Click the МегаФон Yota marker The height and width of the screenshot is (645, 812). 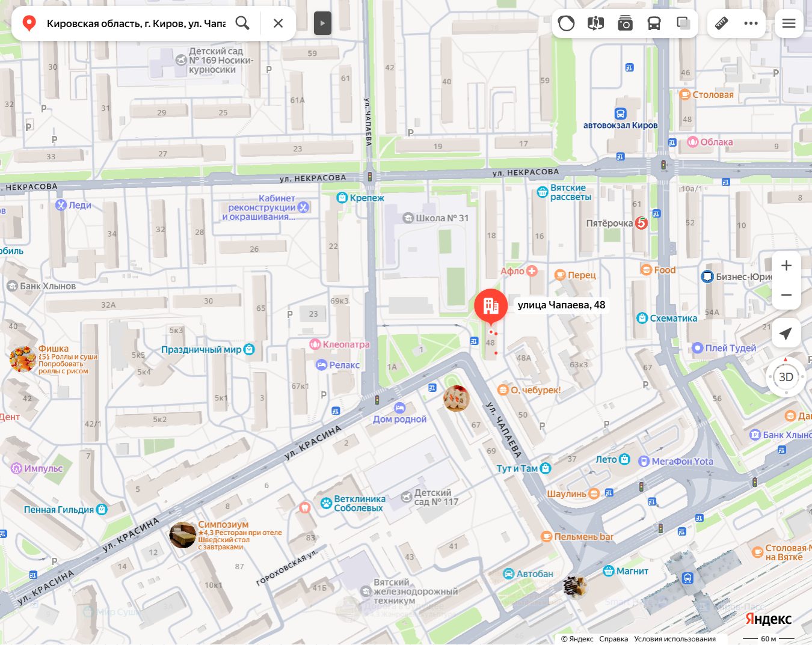(x=644, y=462)
